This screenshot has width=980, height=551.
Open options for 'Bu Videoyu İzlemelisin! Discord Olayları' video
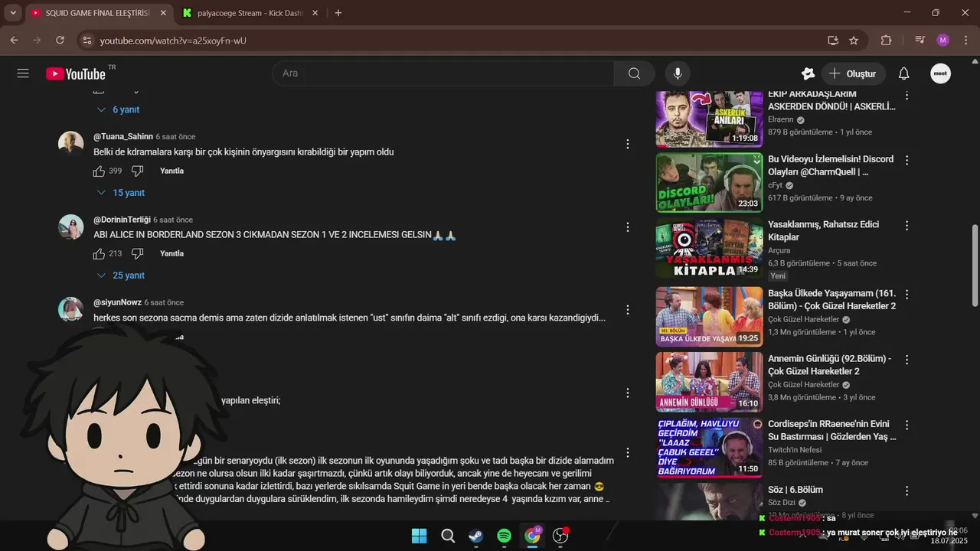(x=907, y=161)
